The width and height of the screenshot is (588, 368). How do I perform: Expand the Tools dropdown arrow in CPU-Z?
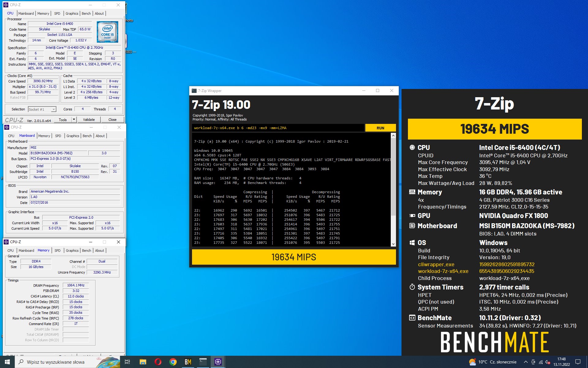[x=74, y=120]
